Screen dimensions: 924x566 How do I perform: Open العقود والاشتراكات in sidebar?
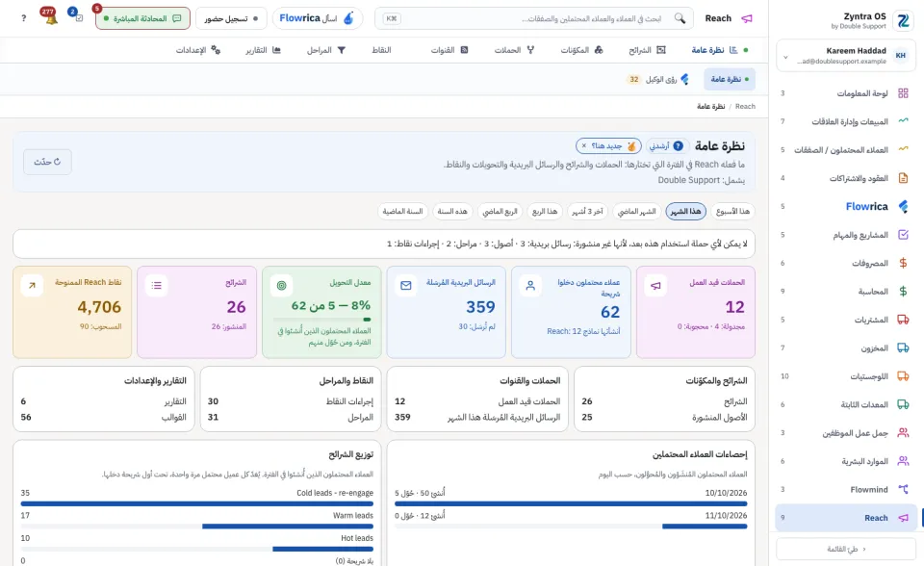coord(844,178)
